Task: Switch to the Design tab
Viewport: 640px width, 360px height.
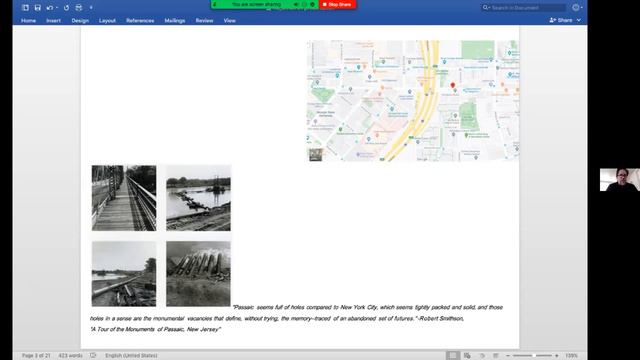Action: (80, 20)
